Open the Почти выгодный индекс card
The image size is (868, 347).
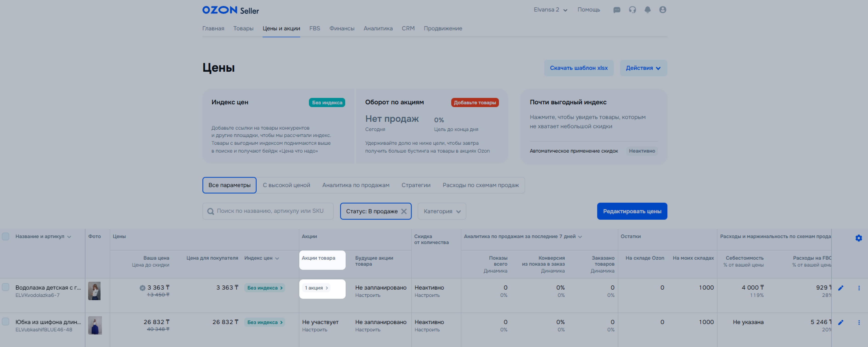tap(594, 126)
